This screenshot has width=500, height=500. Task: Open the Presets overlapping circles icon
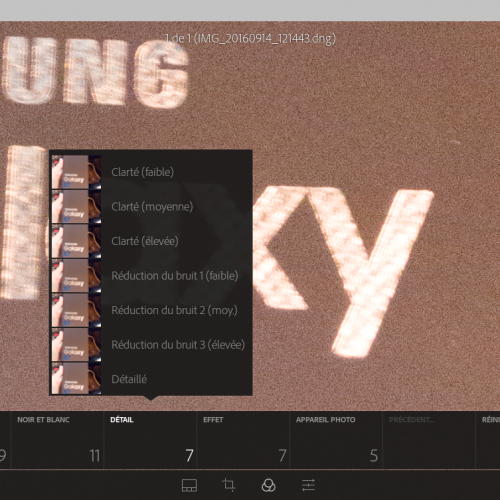tap(268, 485)
